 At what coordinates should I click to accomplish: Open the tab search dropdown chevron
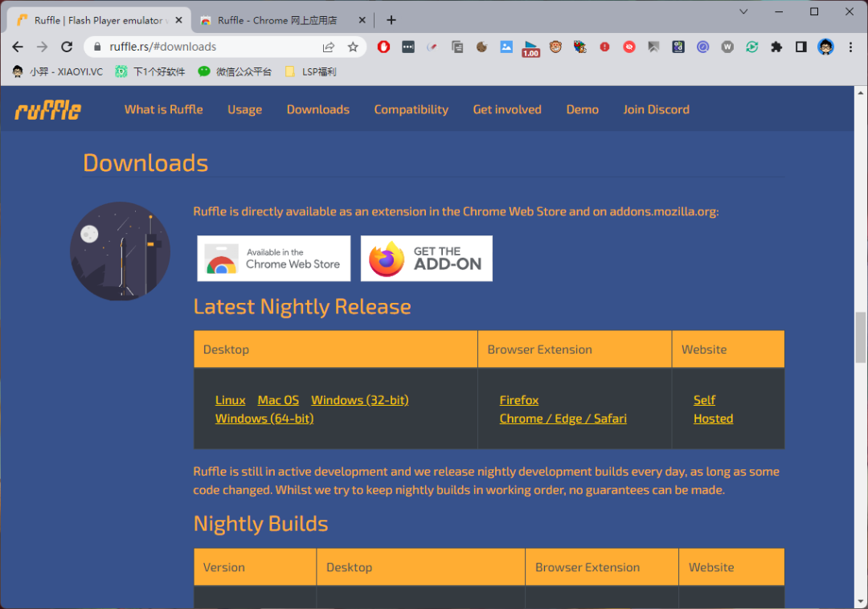[x=743, y=11]
